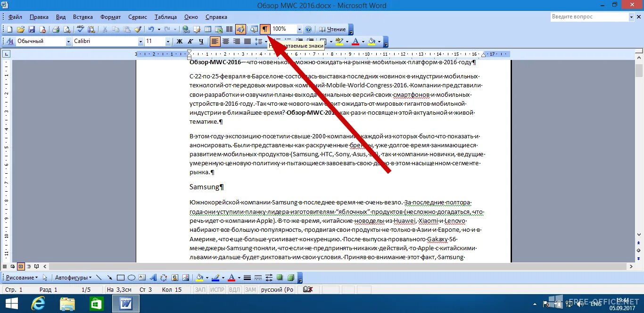Open the Таблица menu
Image resolution: width=644 pixels, height=313 pixels.
click(x=165, y=17)
